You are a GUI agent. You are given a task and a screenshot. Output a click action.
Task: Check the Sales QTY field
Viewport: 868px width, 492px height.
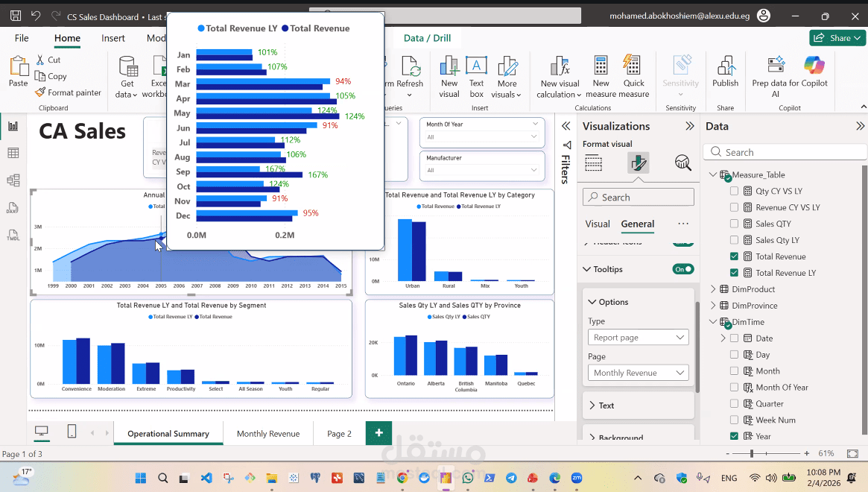(x=734, y=224)
